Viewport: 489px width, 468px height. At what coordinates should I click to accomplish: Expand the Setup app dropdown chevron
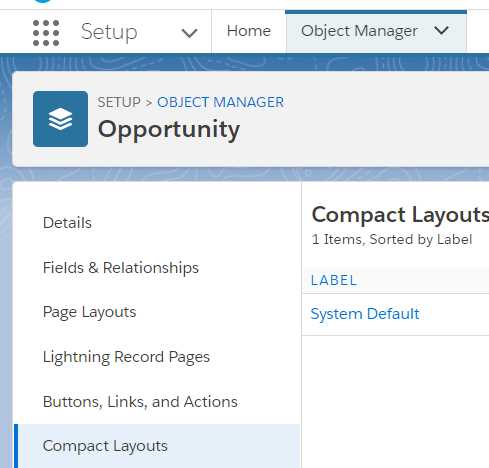click(189, 33)
